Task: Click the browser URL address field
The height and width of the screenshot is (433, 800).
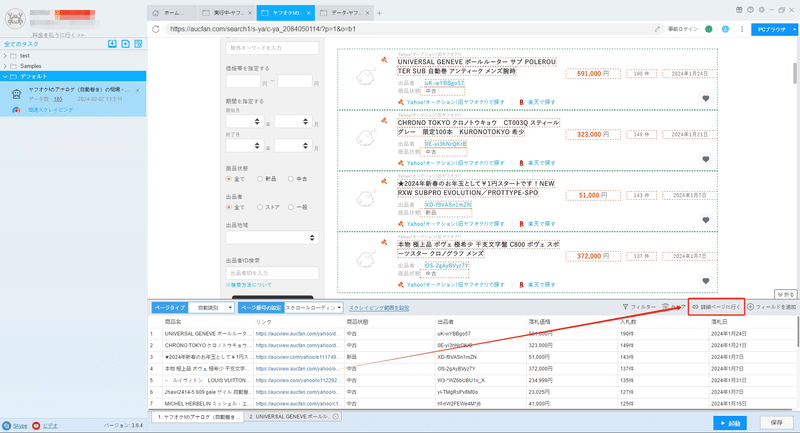Action: [408, 29]
